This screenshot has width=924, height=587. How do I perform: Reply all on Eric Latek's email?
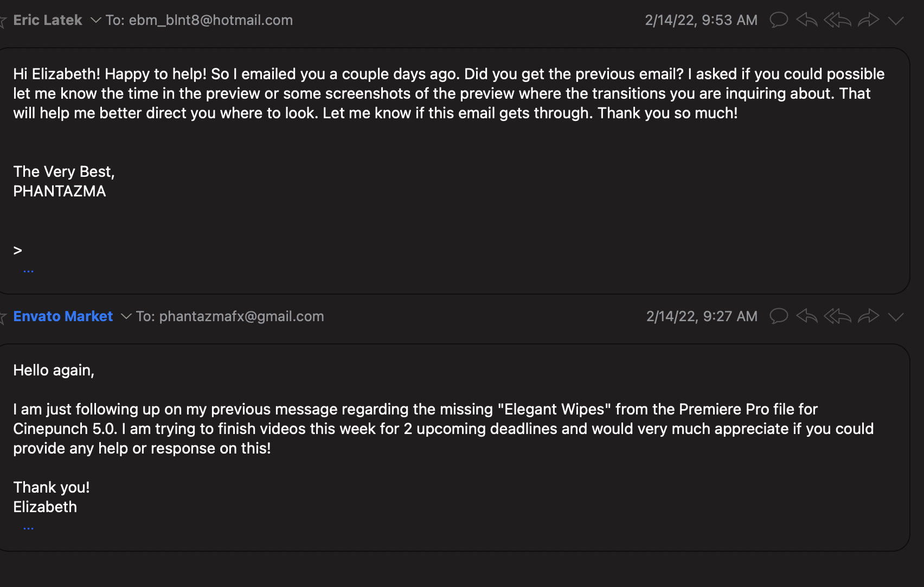(837, 20)
